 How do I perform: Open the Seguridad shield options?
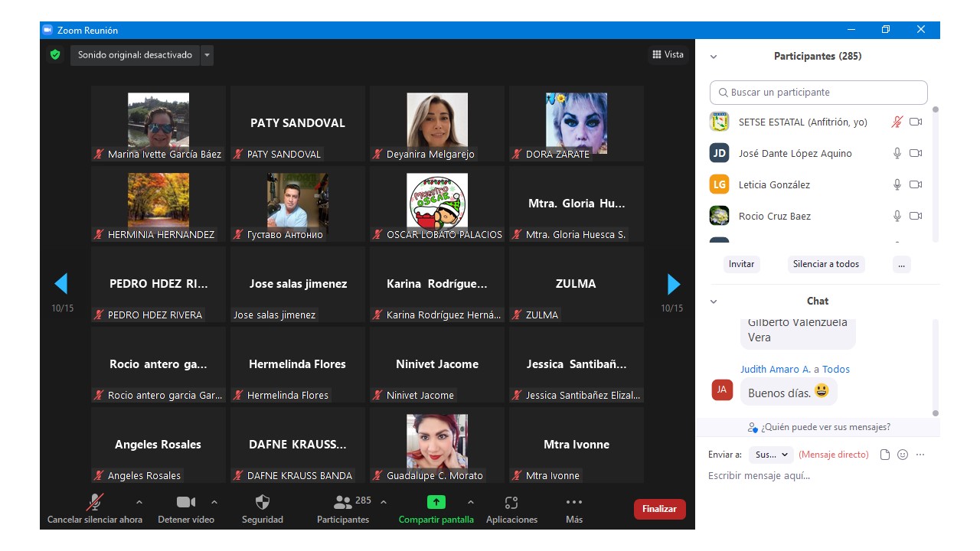point(263,502)
